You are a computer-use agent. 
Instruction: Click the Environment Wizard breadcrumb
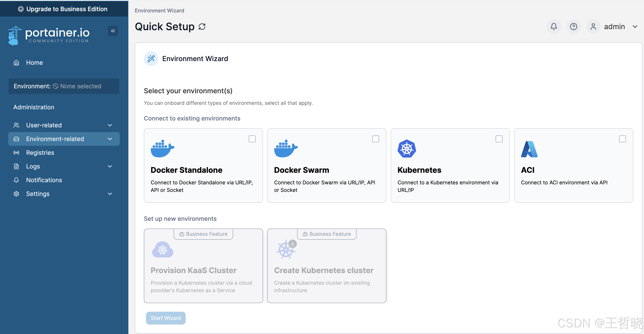tap(159, 11)
